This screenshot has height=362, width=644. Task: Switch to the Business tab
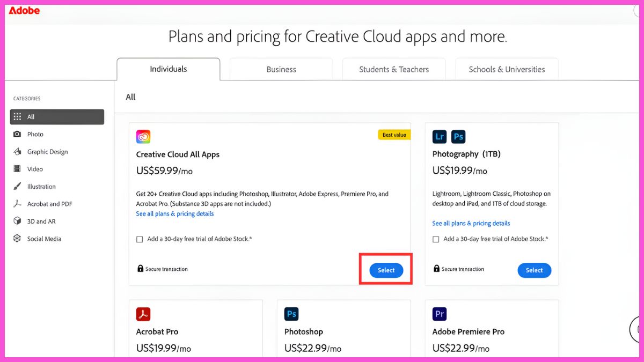pyautogui.click(x=281, y=69)
